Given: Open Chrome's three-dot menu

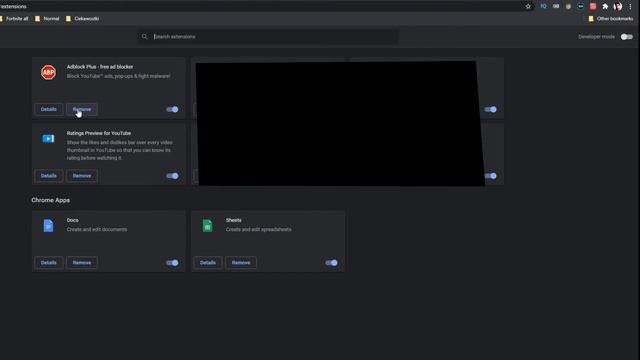Looking at the screenshot, I should (630, 6).
